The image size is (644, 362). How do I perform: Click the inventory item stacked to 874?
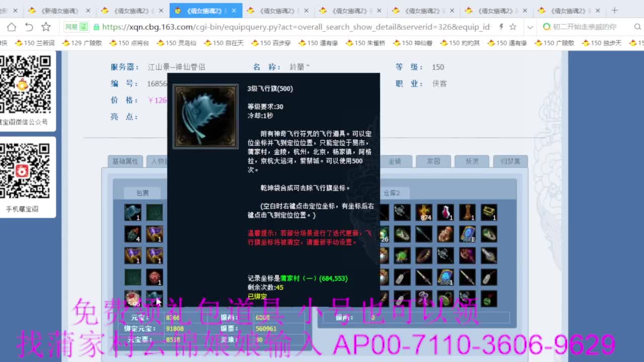pos(423,212)
